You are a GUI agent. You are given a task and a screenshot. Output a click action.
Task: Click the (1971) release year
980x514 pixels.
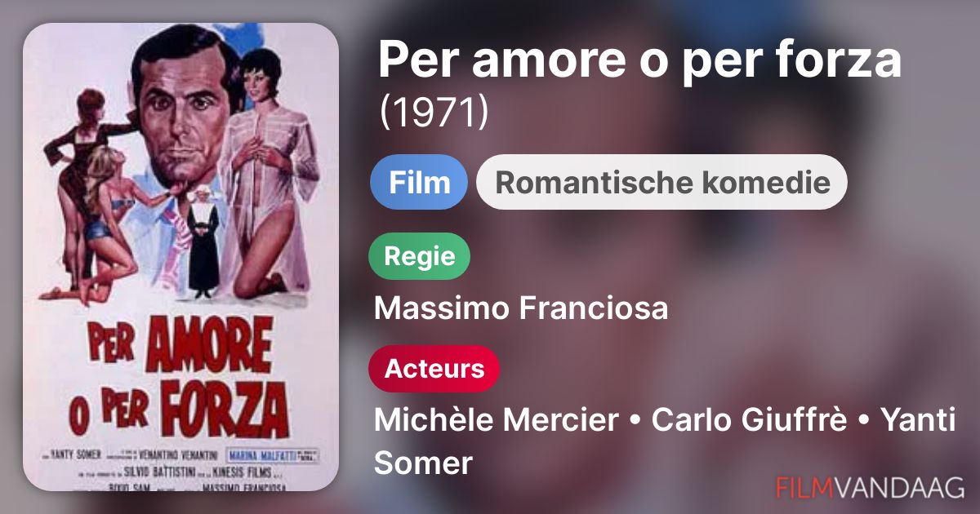[434, 112]
